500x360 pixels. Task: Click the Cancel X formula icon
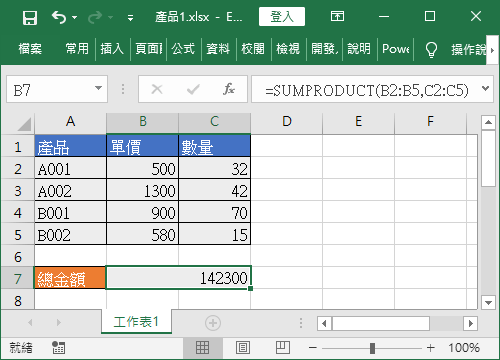click(x=157, y=89)
